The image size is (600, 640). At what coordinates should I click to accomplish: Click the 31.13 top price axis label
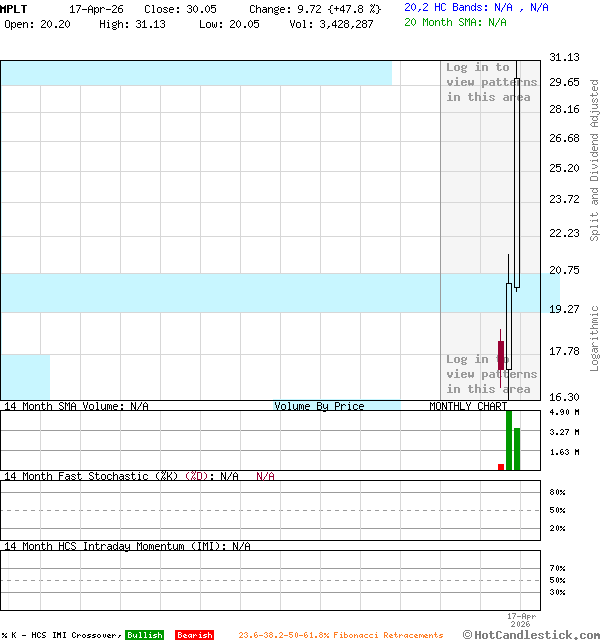click(x=564, y=58)
